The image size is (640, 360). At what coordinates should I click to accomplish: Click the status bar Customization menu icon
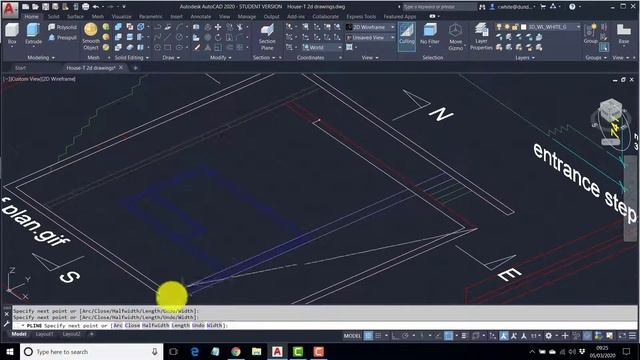632,336
